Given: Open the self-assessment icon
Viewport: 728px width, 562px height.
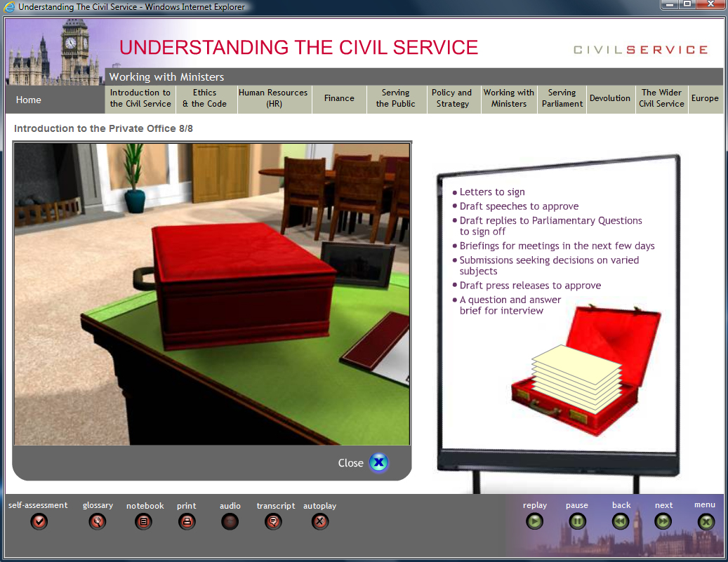Looking at the screenshot, I should [x=39, y=521].
